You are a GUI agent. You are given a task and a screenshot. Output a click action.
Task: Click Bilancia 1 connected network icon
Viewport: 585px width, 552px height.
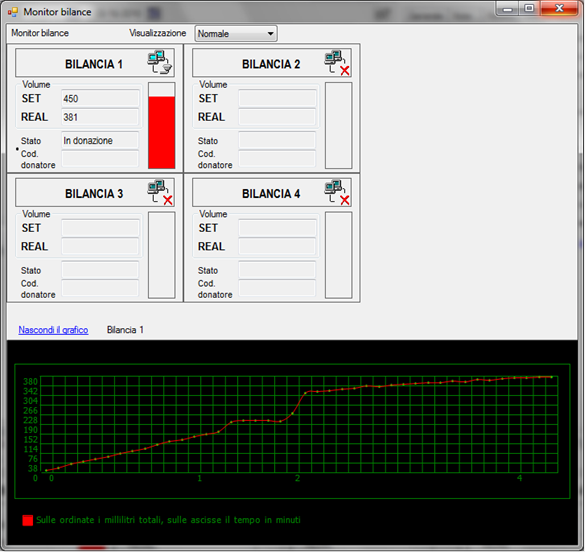click(x=160, y=62)
